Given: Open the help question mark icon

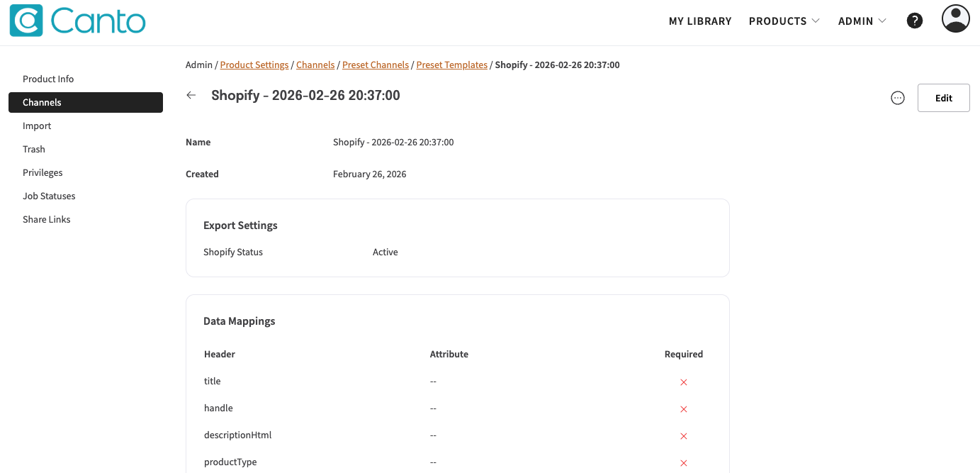Looking at the screenshot, I should (x=915, y=21).
